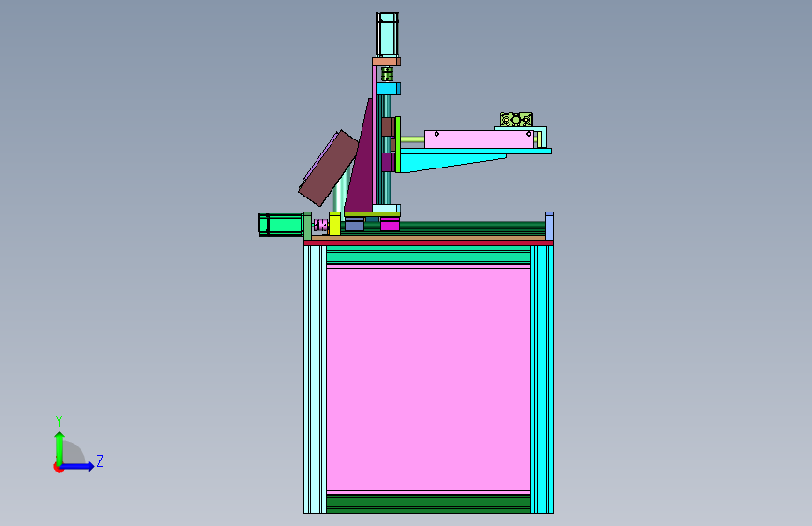The height and width of the screenshot is (526, 812).
Task: Select the left light-cyan frame post
Action: [x=315, y=379]
